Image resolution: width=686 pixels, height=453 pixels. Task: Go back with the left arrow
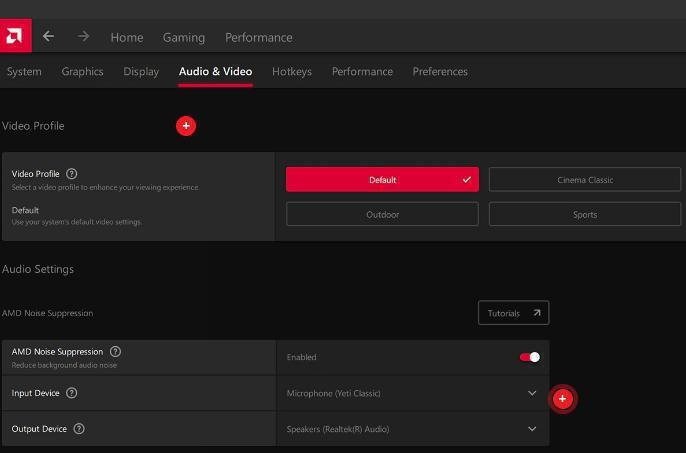point(48,36)
